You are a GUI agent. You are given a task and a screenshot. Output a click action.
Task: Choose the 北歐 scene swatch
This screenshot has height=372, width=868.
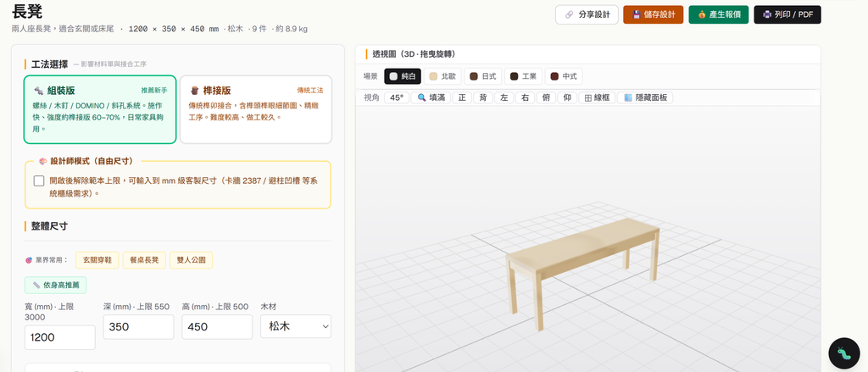click(x=442, y=76)
